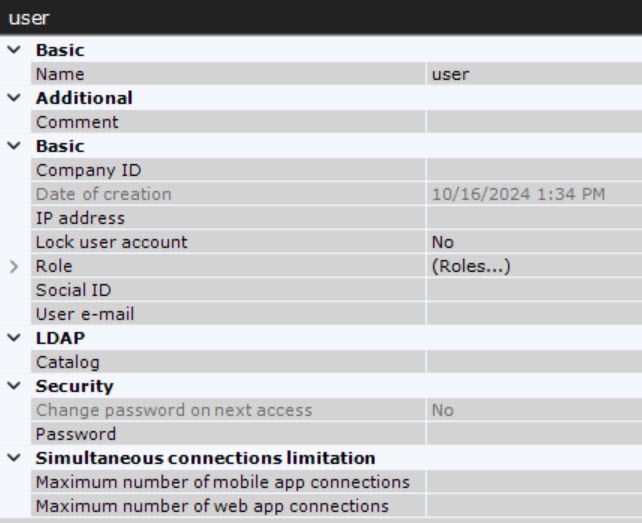
Task: Collapse the LDAP section chevron
Action: 14,338
